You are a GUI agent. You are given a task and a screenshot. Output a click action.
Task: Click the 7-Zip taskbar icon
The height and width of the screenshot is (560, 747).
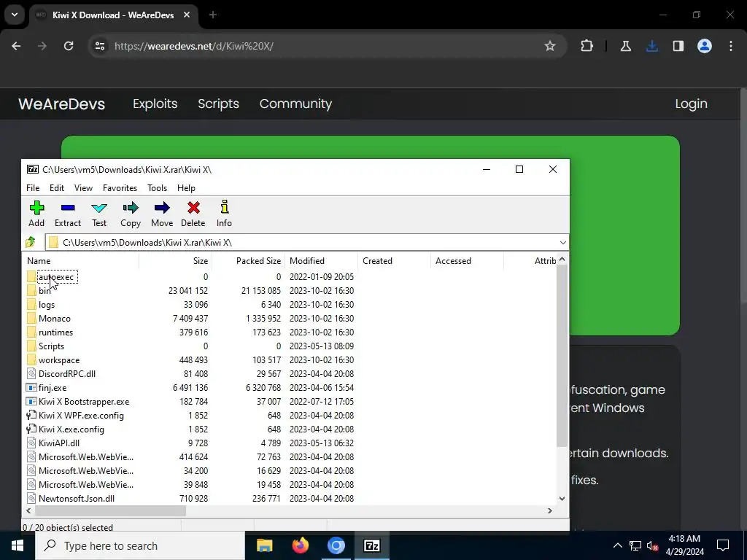click(x=371, y=545)
